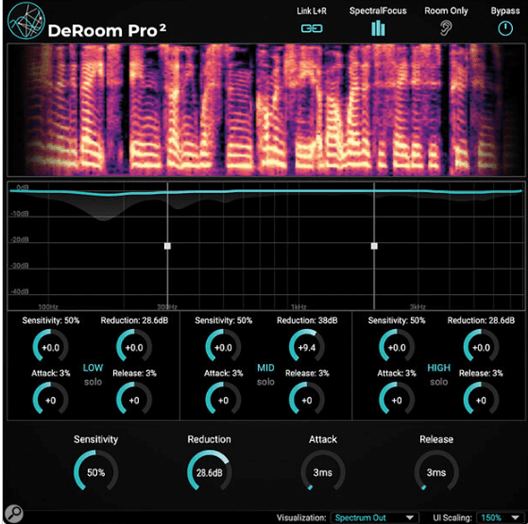Click the HIGH band Sensitivity knob

pyautogui.click(x=397, y=347)
